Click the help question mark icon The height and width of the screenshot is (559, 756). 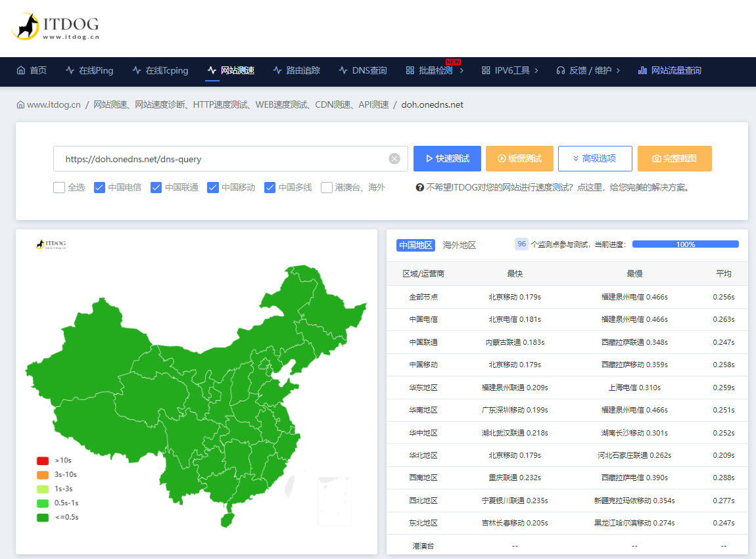(419, 188)
